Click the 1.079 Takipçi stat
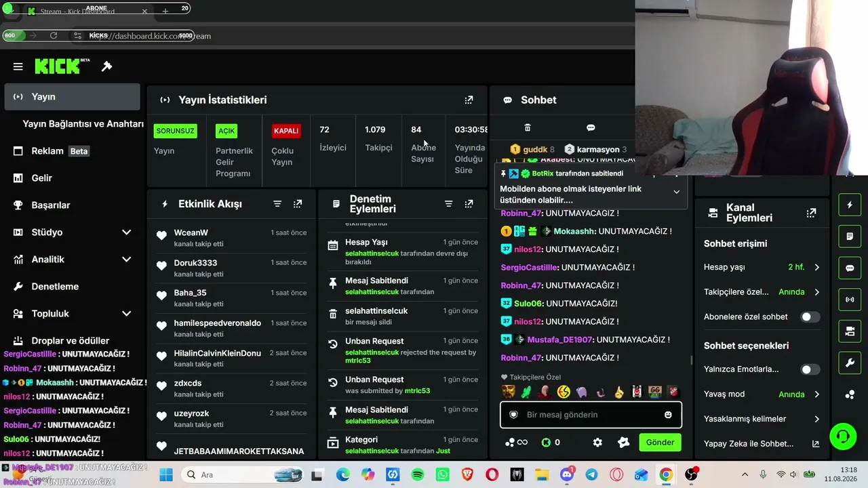 pyautogui.click(x=378, y=138)
